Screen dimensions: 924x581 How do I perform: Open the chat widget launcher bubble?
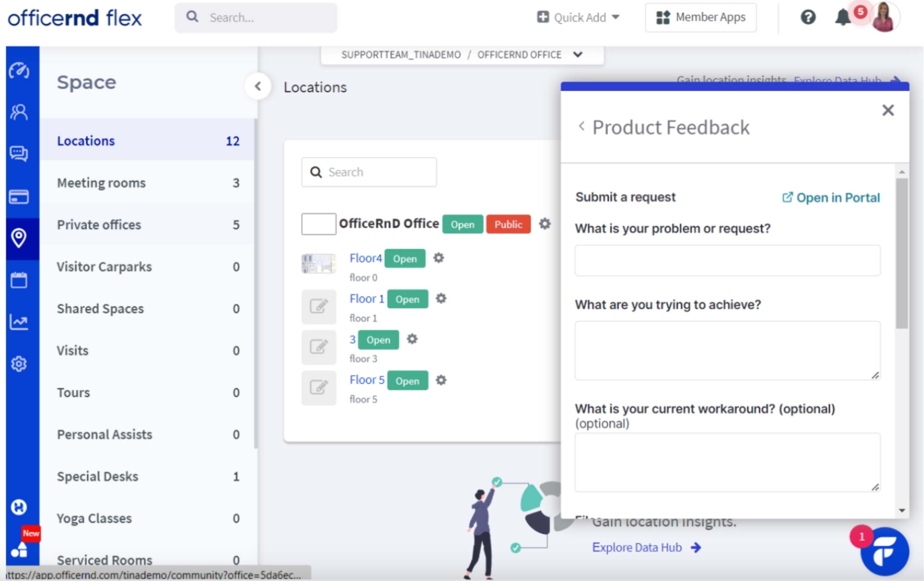pyautogui.click(x=884, y=551)
